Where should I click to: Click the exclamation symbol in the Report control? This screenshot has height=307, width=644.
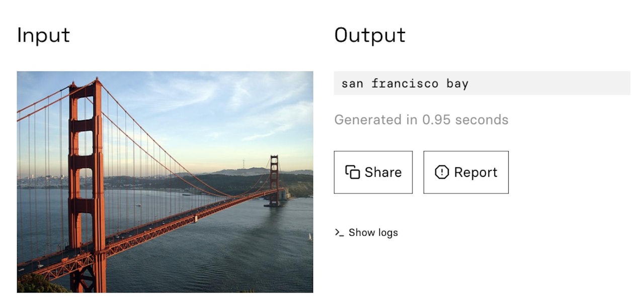click(441, 172)
